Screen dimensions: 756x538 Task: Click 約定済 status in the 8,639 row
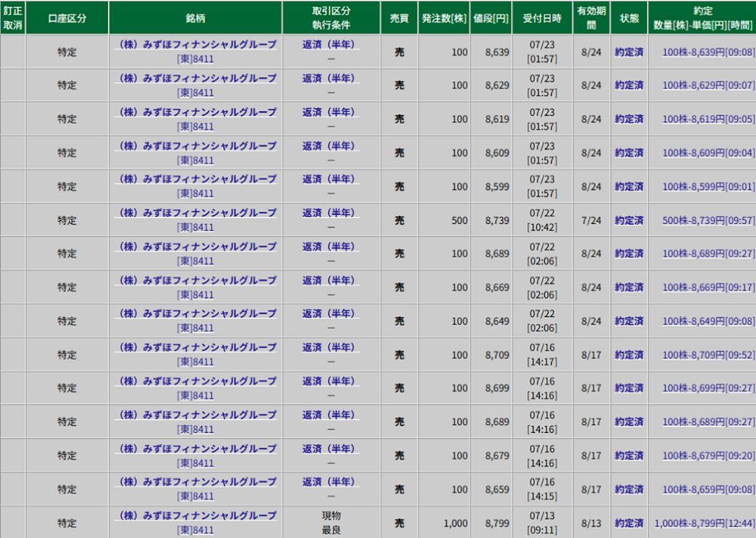629,52
